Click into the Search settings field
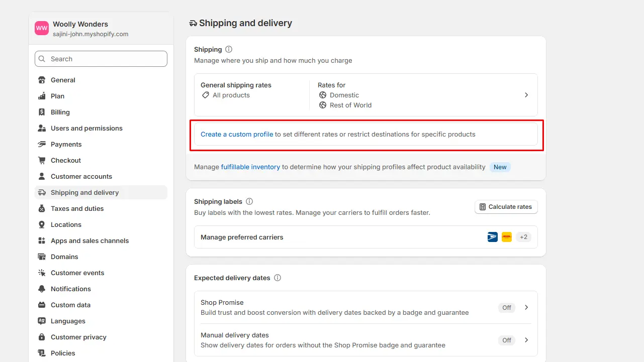 [106, 59]
